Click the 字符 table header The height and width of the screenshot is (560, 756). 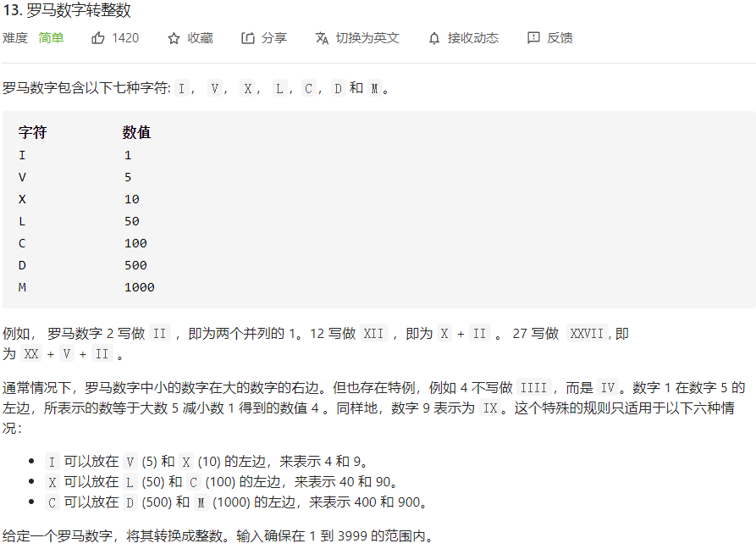(x=32, y=132)
